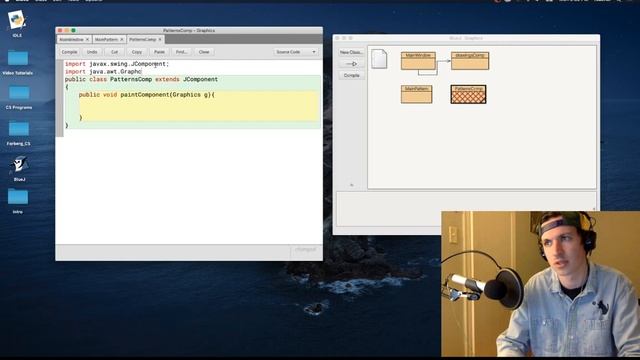Open the Video Tutorials desktop folder
The width and height of the screenshot is (640, 360).
[18, 58]
